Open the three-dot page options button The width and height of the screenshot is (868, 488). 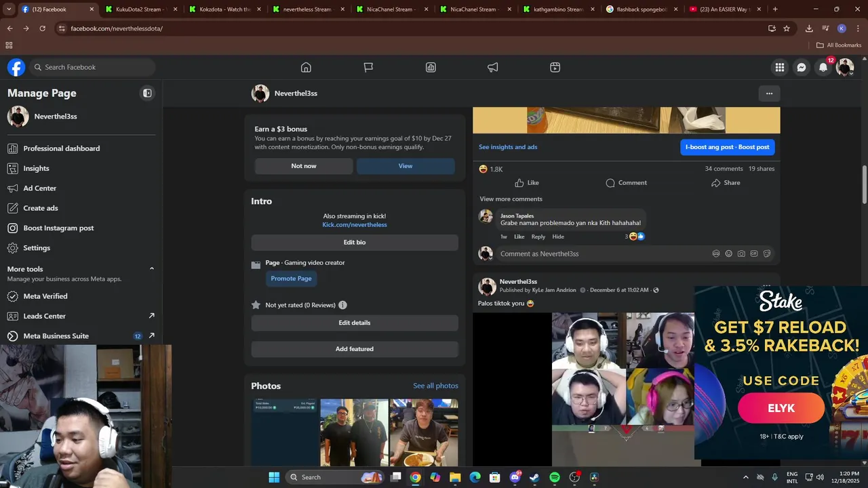point(769,94)
